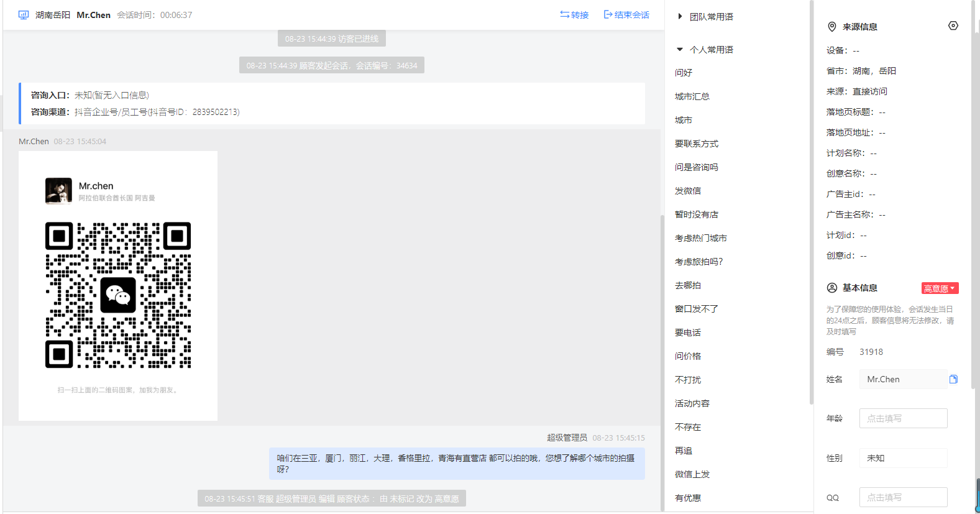
Task: Open the 性别 dropdown showing 未知
Action: (904, 458)
